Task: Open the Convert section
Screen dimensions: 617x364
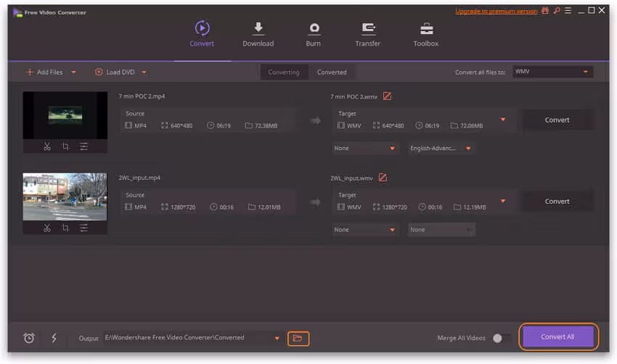Action: pos(202,34)
